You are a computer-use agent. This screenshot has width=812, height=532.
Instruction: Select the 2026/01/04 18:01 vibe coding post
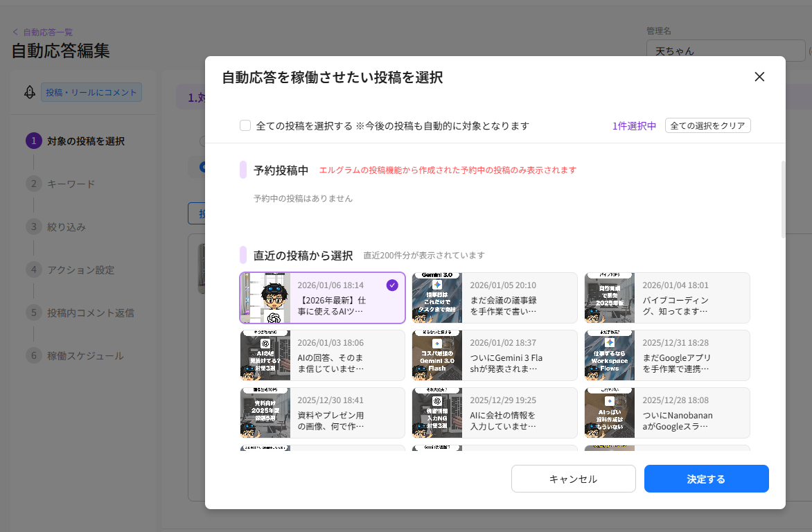(667, 298)
